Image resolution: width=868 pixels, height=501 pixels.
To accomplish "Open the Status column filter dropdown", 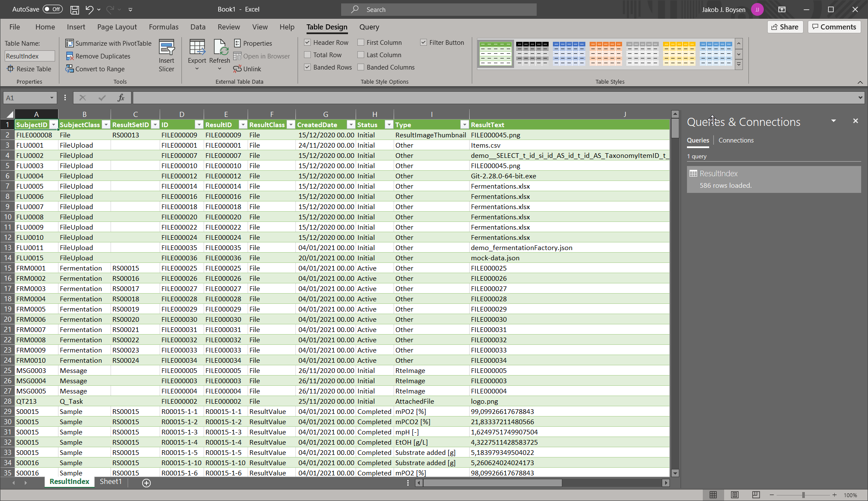I will 389,125.
